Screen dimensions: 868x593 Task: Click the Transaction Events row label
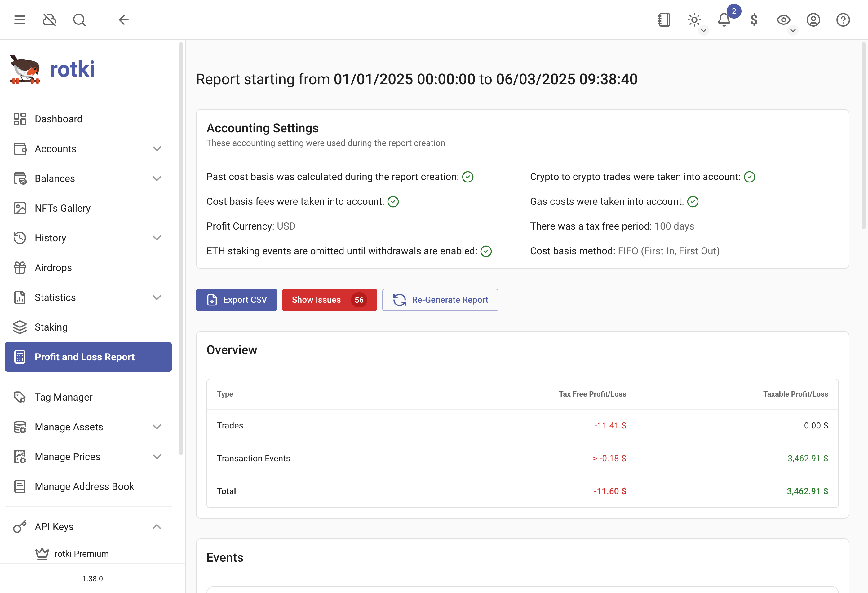(254, 458)
